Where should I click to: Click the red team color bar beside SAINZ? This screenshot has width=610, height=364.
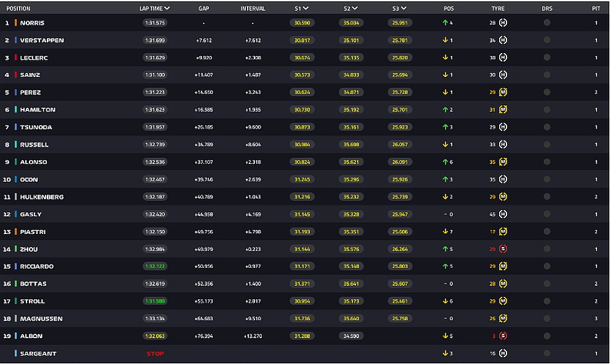pyautogui.click(x=15, y=75)
